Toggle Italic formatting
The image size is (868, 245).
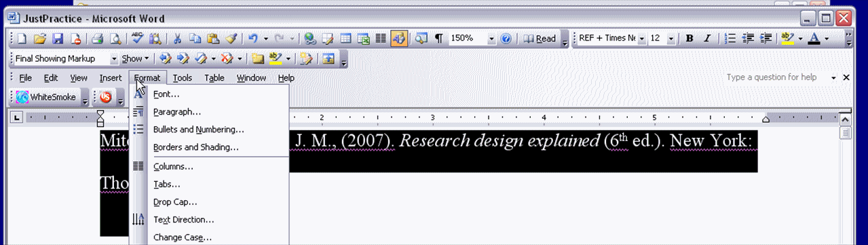point(706,39)
